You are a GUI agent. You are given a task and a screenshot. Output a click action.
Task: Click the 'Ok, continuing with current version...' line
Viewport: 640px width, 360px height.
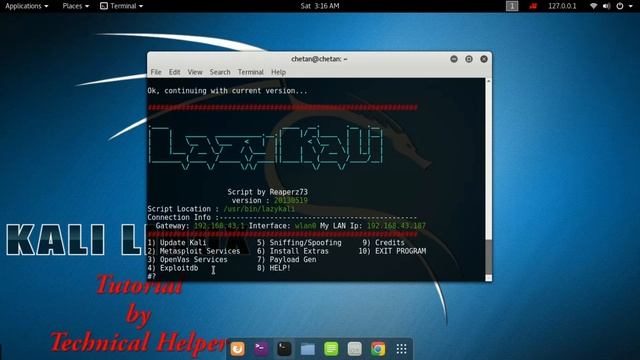pyautogui.click(x=227, y=91)
